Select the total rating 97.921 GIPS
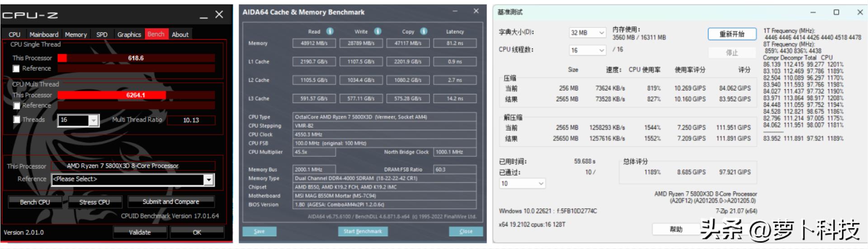 pos(735,172)
